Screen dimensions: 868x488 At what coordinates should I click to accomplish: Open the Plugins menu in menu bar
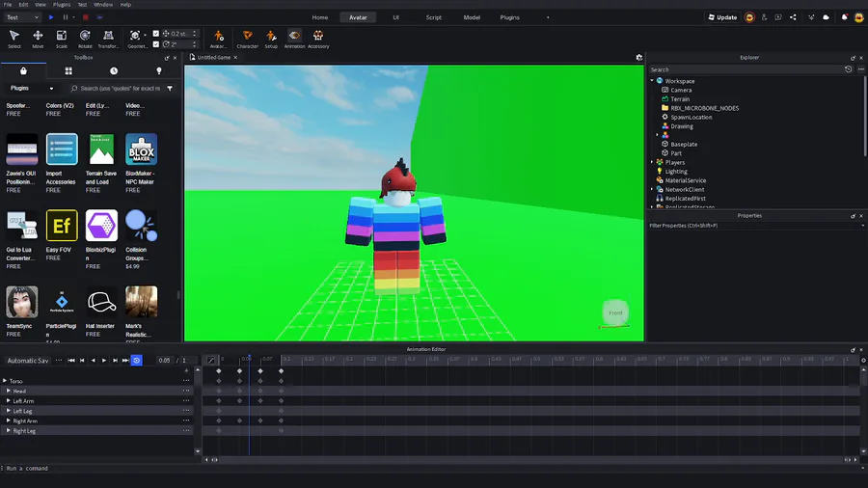[x=62, y=5]
